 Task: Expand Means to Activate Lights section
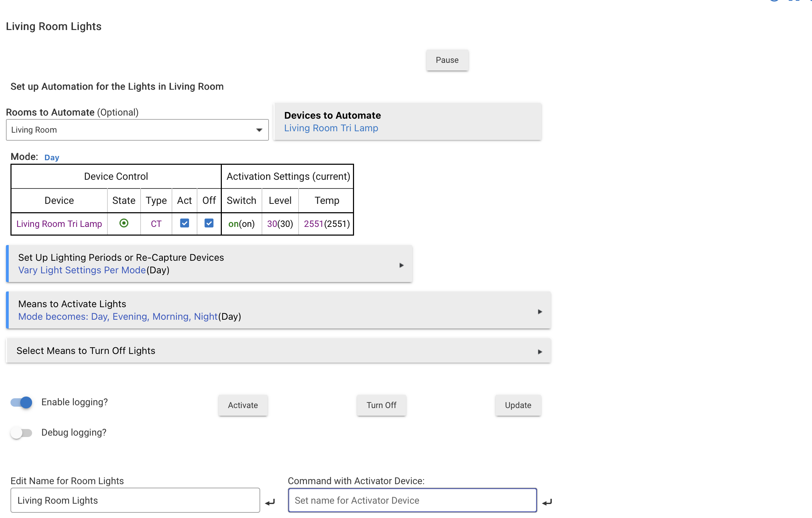click(278, 310)
